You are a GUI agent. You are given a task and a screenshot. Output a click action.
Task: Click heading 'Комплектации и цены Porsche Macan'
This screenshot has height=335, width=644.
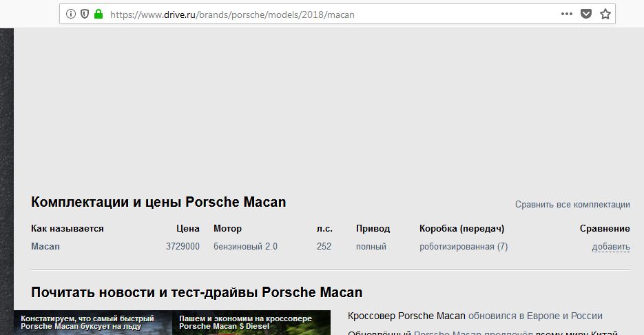click(158, 202)
